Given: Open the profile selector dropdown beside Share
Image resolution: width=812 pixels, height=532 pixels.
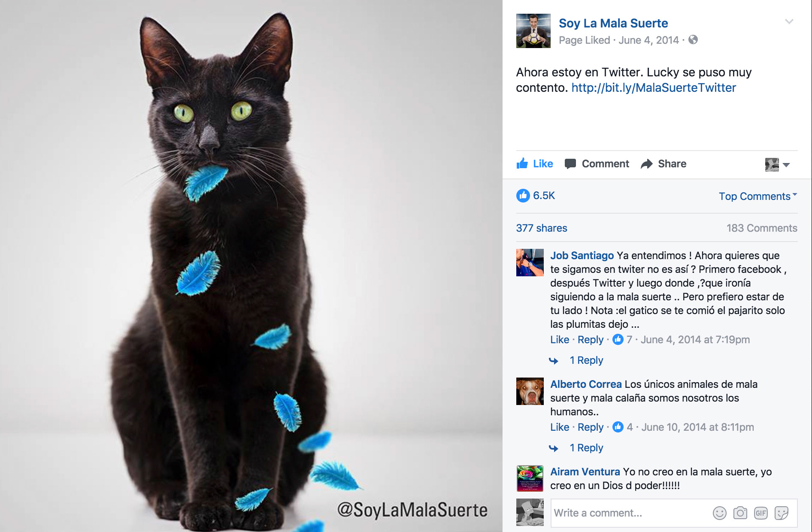Looking at the screenshot, I should point(777,164).
